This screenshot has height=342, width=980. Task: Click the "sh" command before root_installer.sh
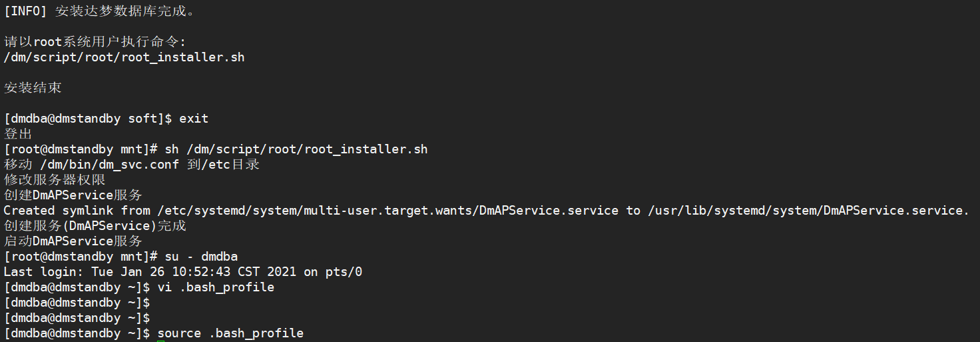click(171, 149)
